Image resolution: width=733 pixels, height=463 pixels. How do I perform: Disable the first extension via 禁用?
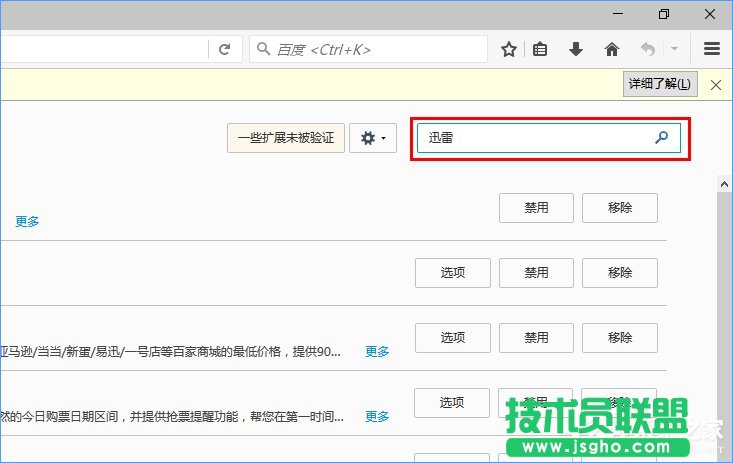pyautogui.click(x=536, y=208)
